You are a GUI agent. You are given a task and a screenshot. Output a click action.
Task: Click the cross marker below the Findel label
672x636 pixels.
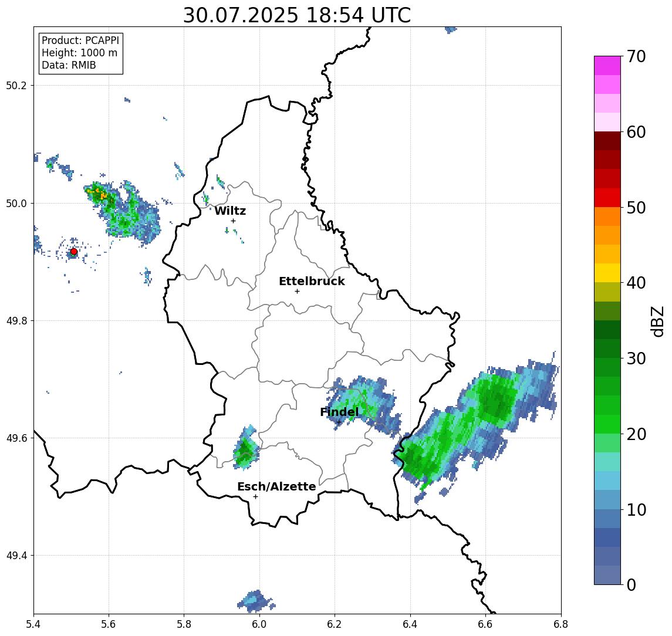(339, 422)
